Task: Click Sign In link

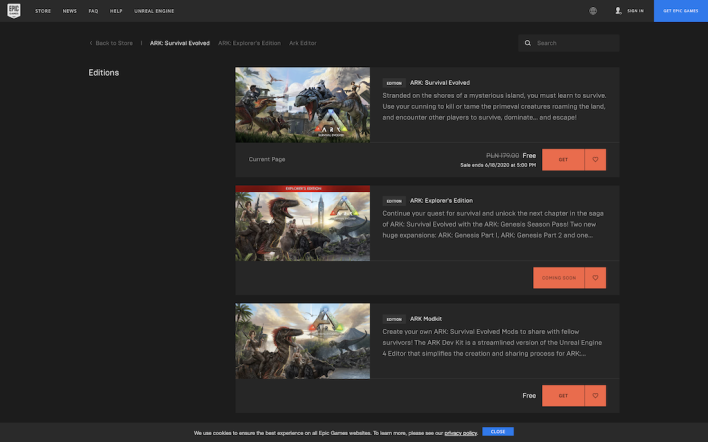Action: (x=635, y=11)
